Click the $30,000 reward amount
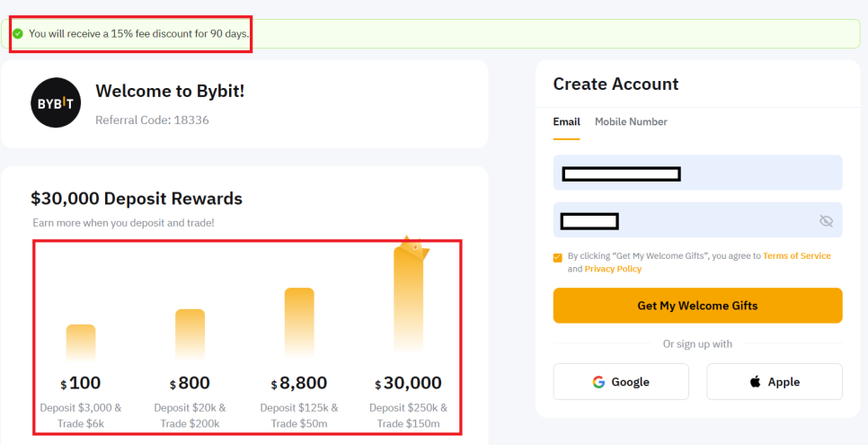 [x=409, y=383]
